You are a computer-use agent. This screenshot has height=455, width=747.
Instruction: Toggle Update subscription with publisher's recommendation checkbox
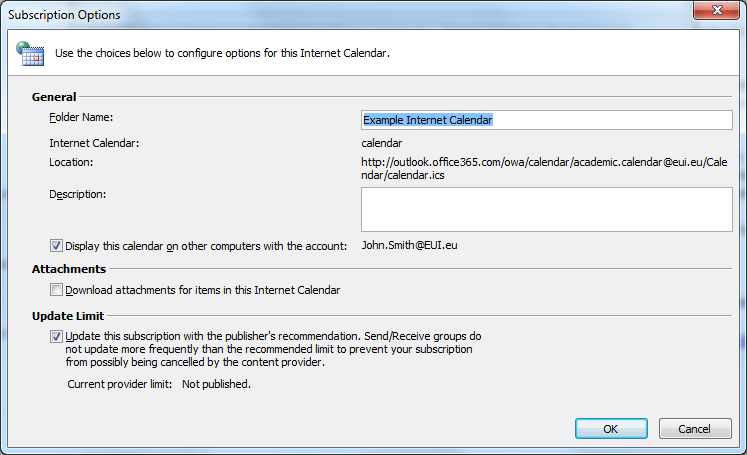pos(56,337)
